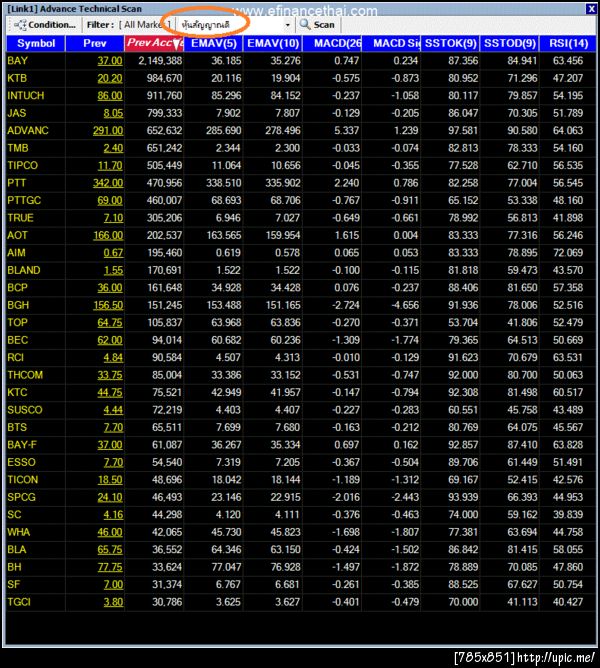The image size is (600, 668).
Task: Click the MACD value -2.724 for BGH
Action: pyautogui.click(x=346, y=305)
